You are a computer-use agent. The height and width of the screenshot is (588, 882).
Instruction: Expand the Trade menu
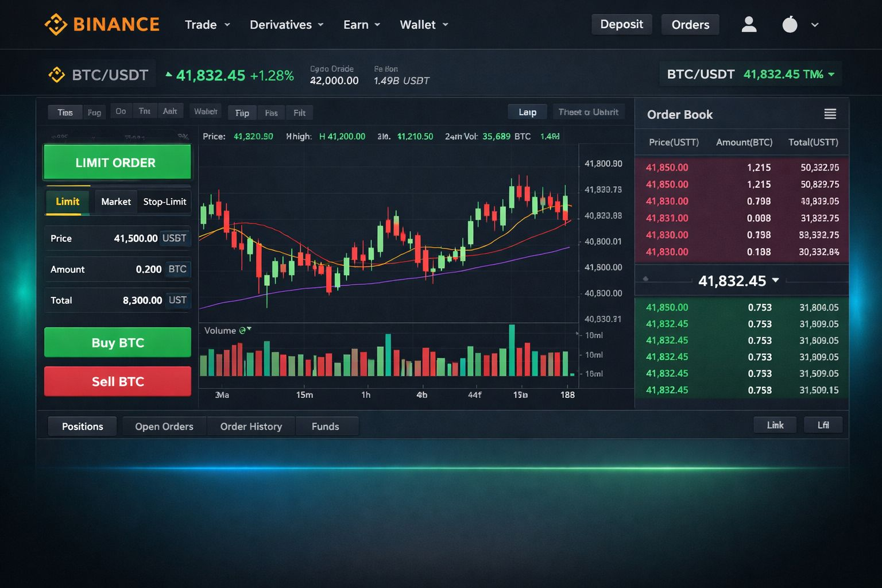tap(207, 25)
